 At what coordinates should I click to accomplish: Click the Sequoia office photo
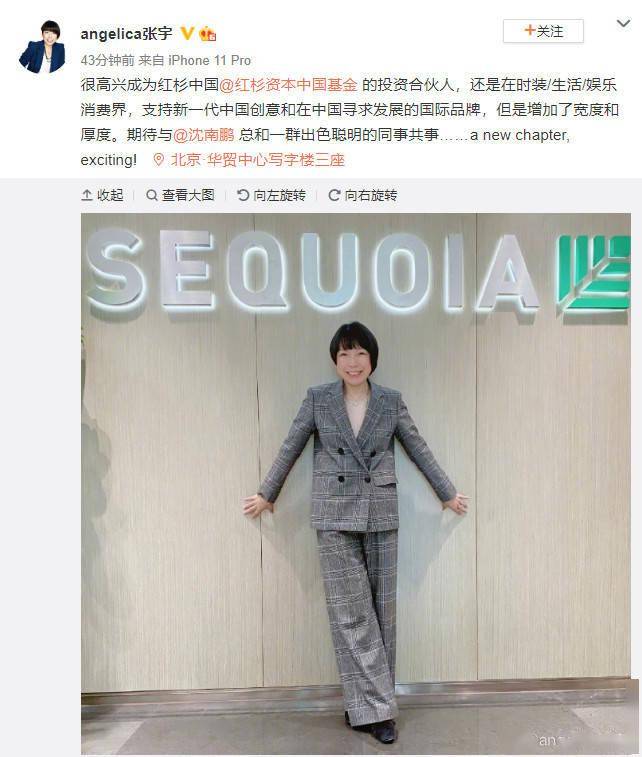click(356, 484)
